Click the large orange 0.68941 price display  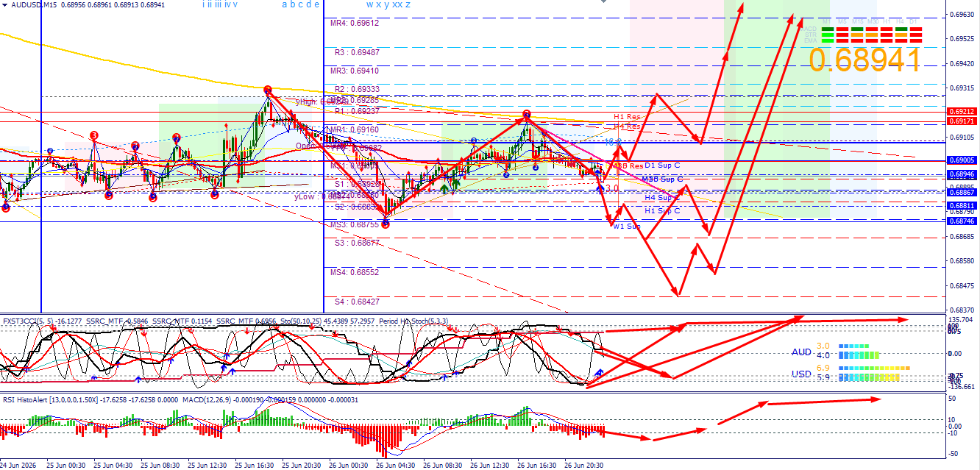[865, 60]
